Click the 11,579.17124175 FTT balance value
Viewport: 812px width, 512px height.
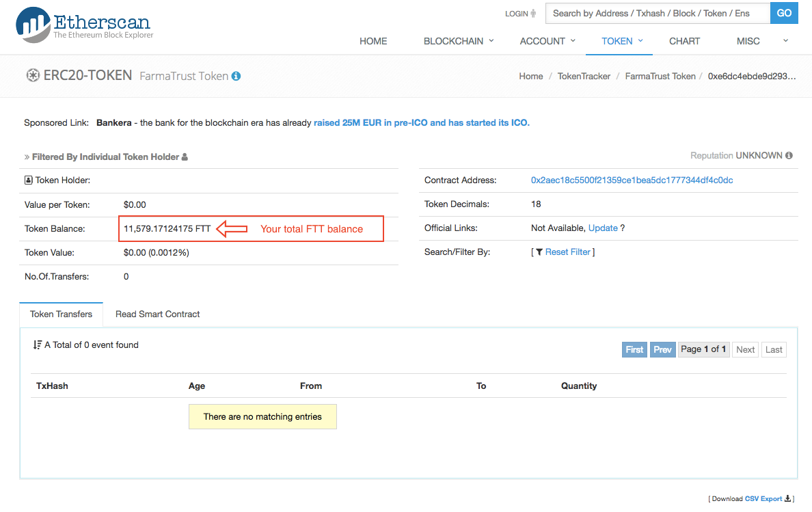tap(167, 229)
